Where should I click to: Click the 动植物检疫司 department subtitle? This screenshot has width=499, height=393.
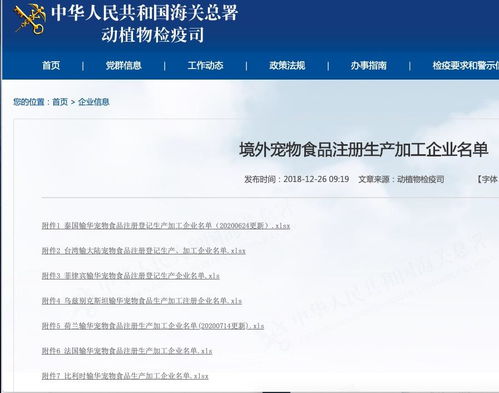point(153,35)
